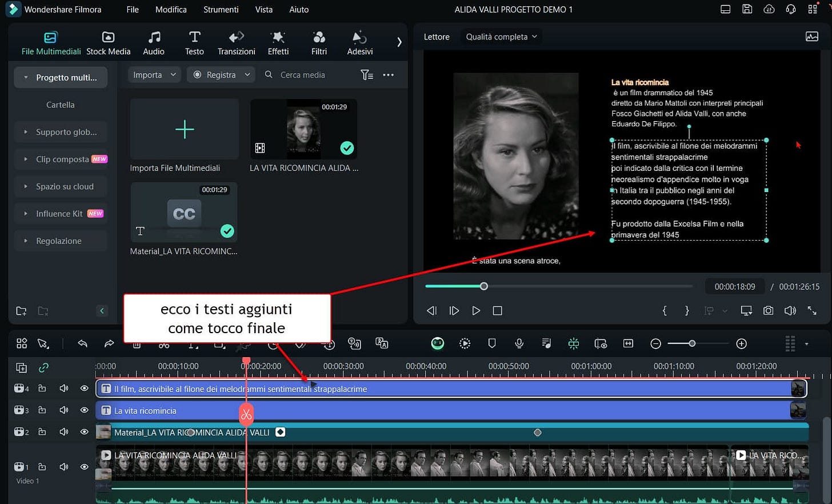Open the Effetti library
832x504 pixels.
pyautogui.click(x=278, y=43)
